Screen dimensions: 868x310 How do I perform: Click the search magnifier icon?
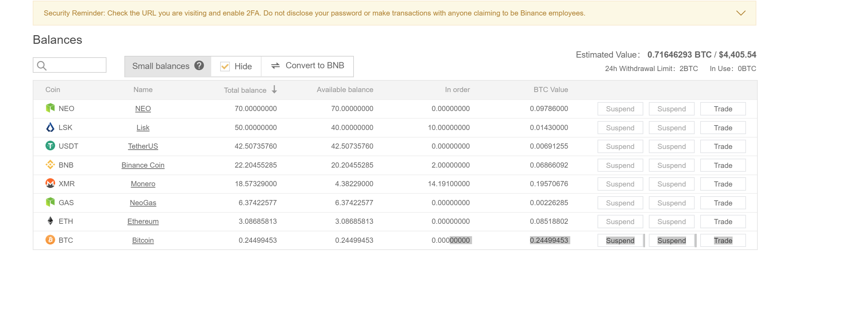click(42, 66)
